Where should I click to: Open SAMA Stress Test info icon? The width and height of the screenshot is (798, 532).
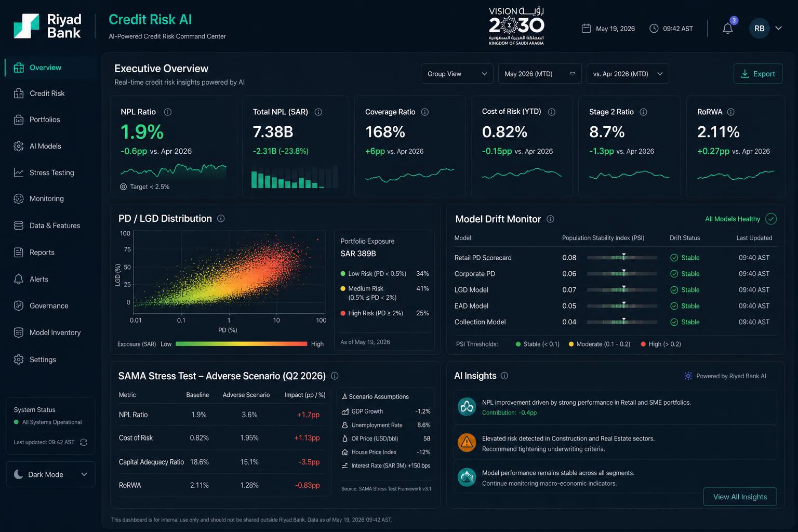(x=335, y=376)
